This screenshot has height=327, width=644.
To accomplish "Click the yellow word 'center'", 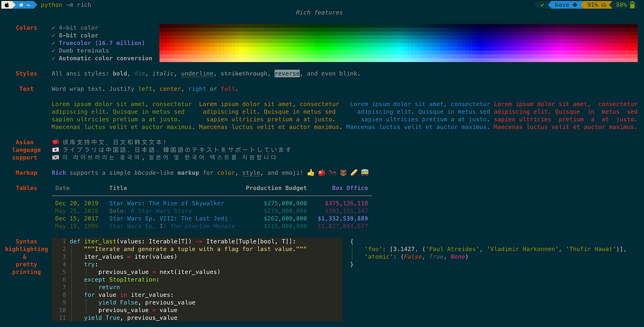I will 171,89.
